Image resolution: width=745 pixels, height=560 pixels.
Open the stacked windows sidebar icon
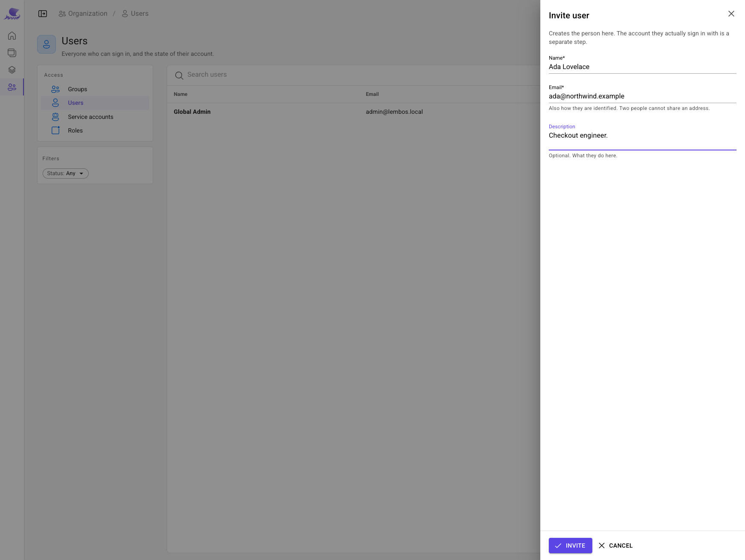pos(12,53)
